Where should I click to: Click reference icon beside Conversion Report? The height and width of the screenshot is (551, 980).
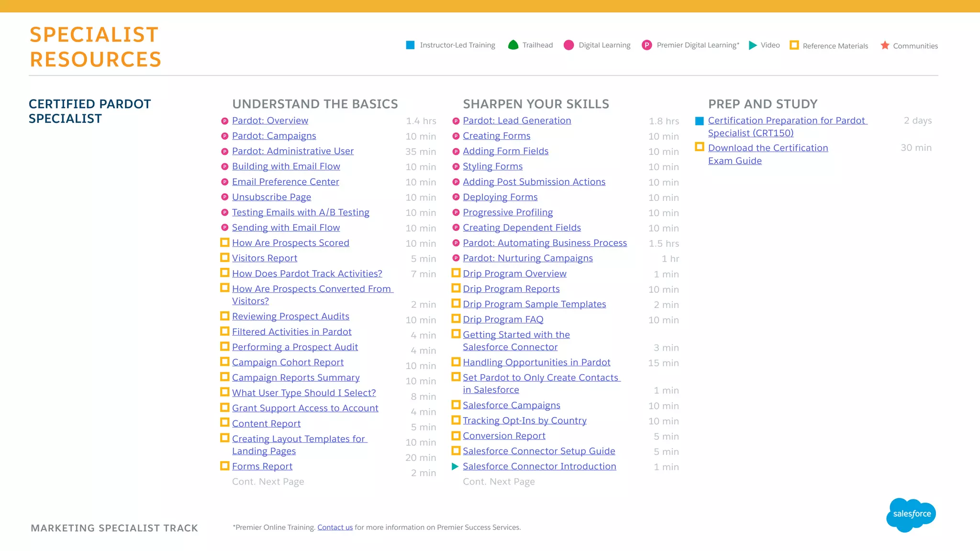456,435
